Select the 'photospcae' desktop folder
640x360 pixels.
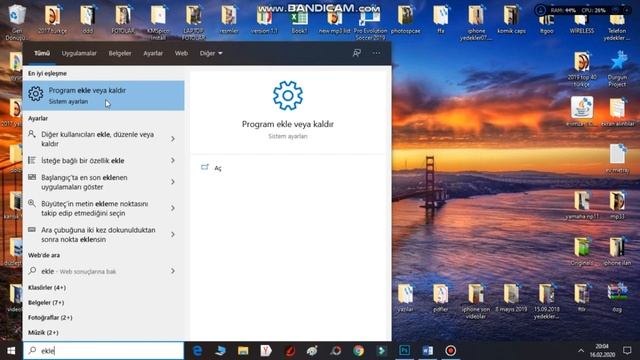click(405, 20)
